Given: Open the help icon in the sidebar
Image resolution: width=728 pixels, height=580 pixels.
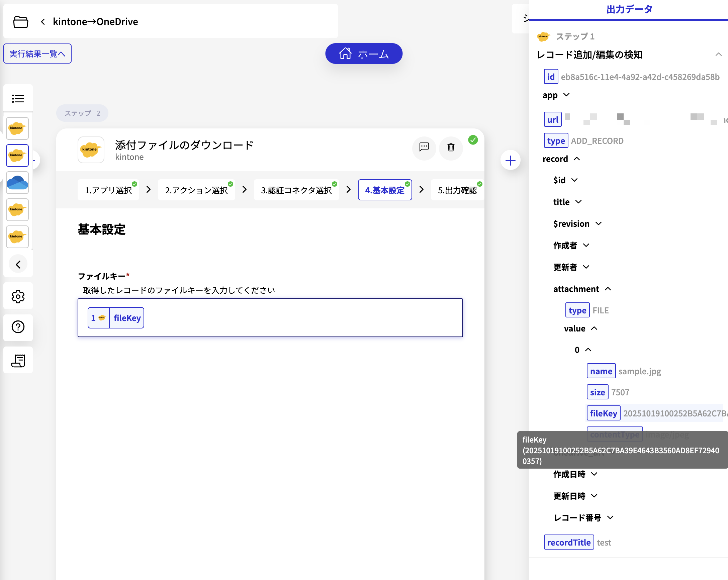Looking at the screenshot, I should click(18, 327).
